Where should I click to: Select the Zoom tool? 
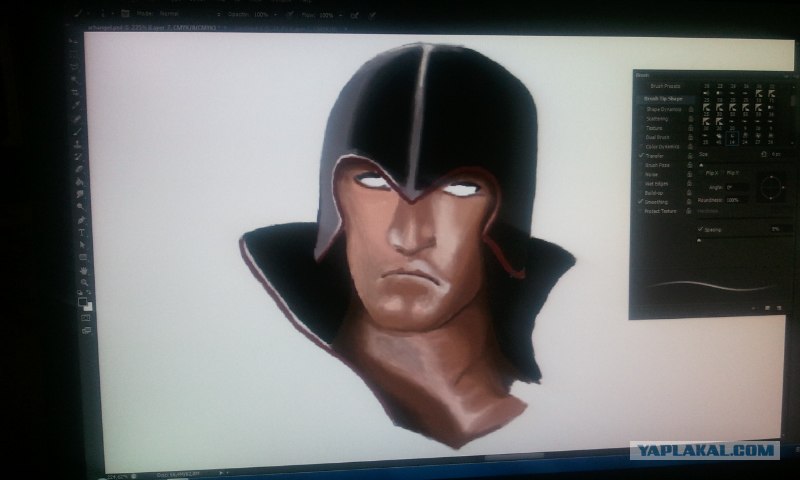tap(84, 282)
